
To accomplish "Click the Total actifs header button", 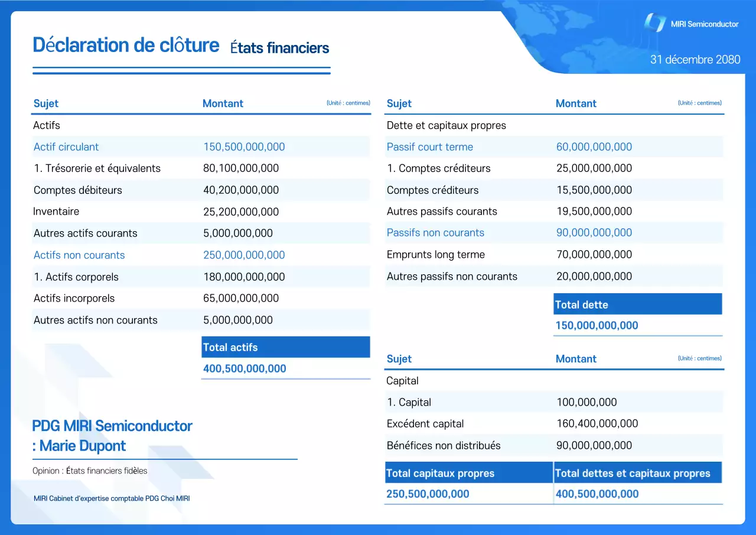I will coord(285,347).
